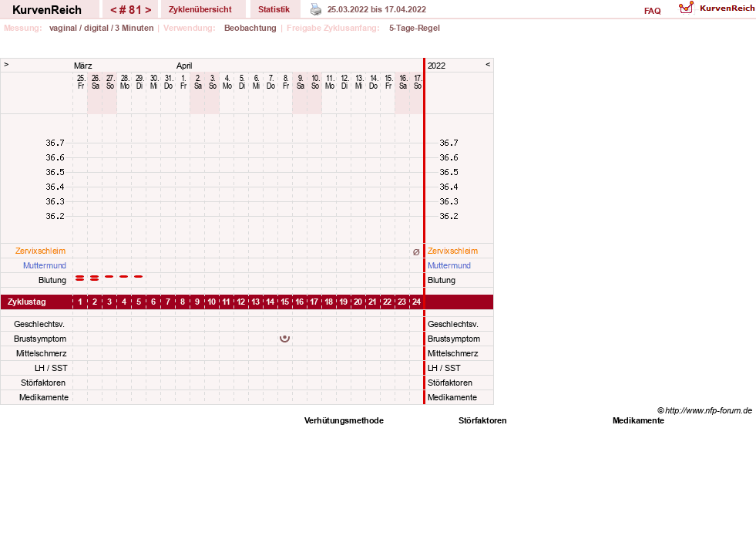Click the left 36.7 temperature label
This screenshot has height=543, width=756.
click(x=55, y=143)
